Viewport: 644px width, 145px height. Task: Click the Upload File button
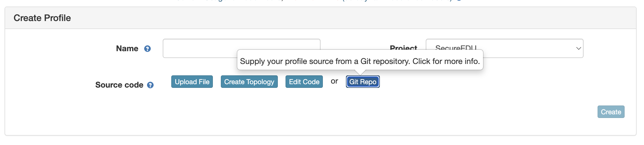(x=192, y=82)
